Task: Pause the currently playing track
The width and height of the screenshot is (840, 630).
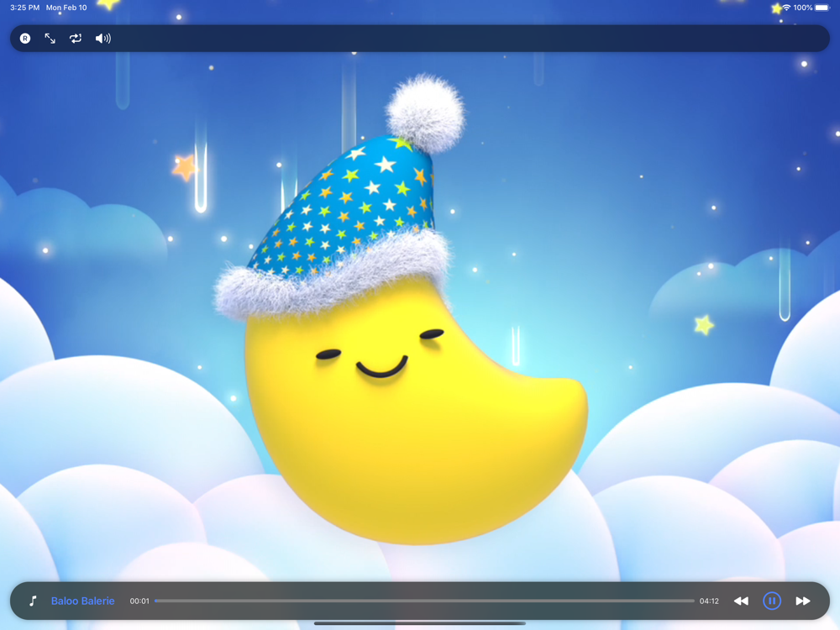Action: [772, 601]
